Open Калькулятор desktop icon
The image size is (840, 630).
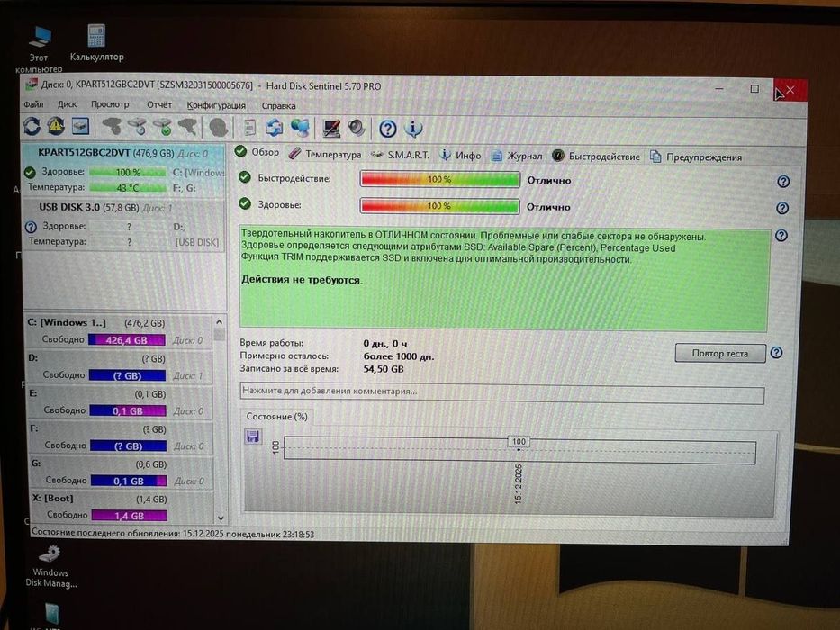[96, 43]
